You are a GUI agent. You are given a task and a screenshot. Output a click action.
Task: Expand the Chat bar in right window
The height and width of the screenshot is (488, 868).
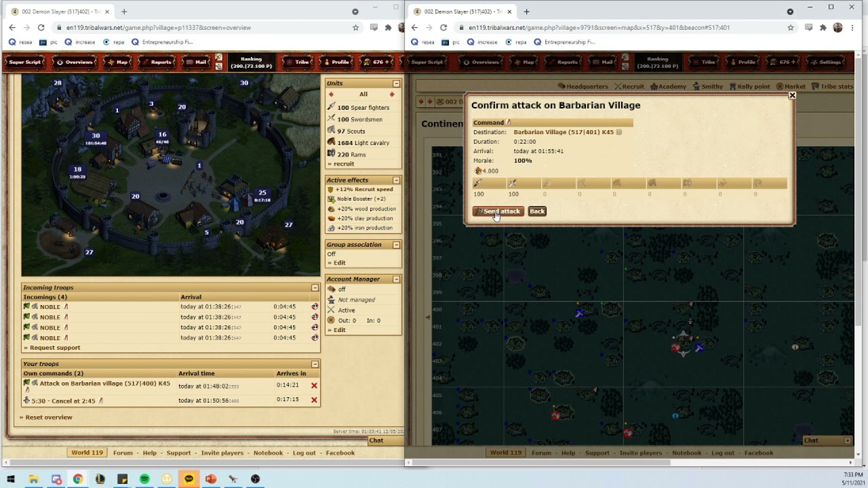click(848, 441)
